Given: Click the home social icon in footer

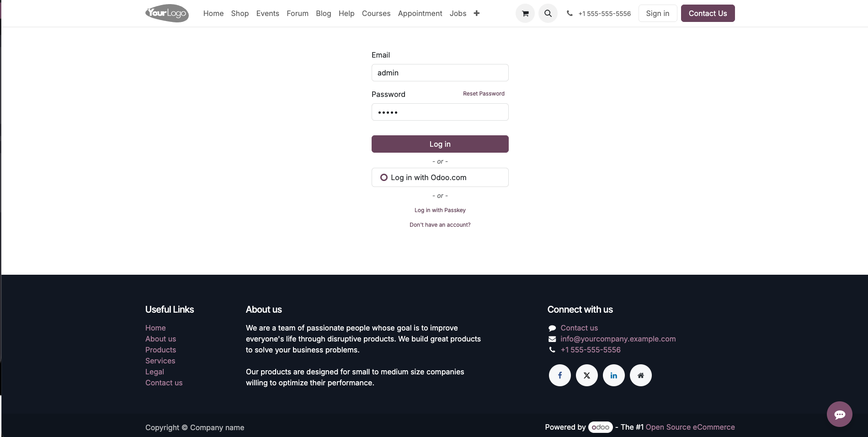Looking at the screenshot, I should click(641, 375).
